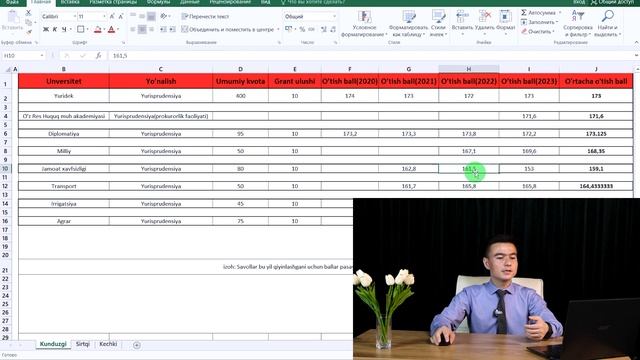Open Merge and Center dropdown arrow
The image size is (640, 360).
(x=278, y=29)
